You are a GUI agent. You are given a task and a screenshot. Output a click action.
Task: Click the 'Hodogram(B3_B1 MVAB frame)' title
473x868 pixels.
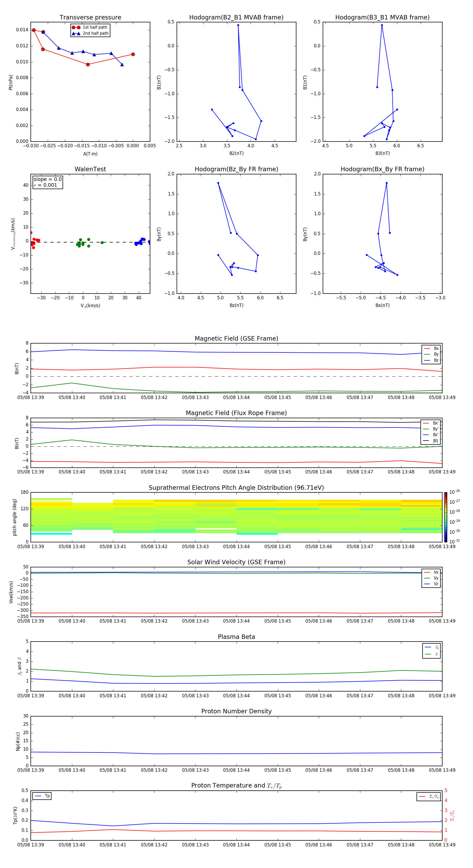coord(382,18)
